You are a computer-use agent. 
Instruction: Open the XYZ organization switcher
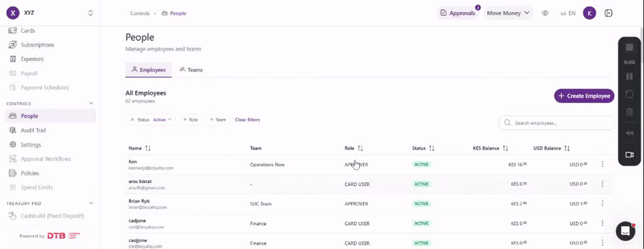point(50,13)
